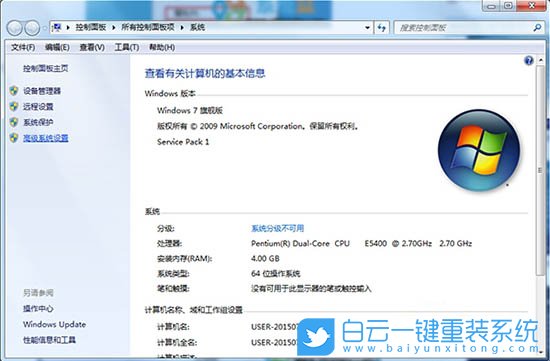Click the 64 位操作系统 system type value
550x361 pixels.
pyautogui.click(x=276, y=273)
